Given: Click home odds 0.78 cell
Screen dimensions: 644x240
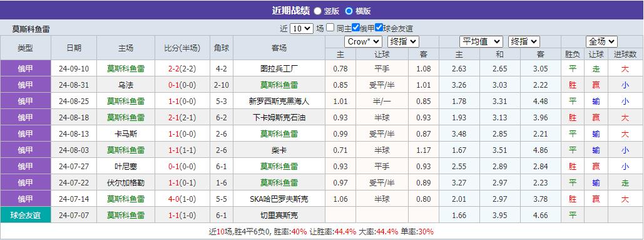Looking at the screenshot, I should point(341,69).
